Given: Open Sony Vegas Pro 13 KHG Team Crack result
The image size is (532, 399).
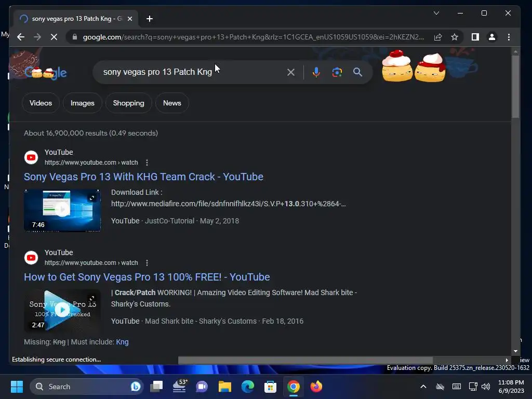Looking at the screenshot, I should click(143, 177).
